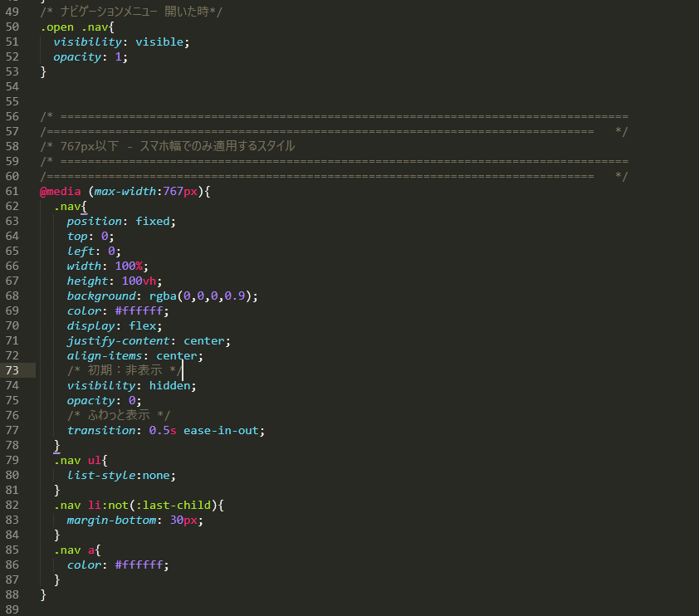Click the align-items property
This screenshot has height=616, width=699.
[105, 355]
